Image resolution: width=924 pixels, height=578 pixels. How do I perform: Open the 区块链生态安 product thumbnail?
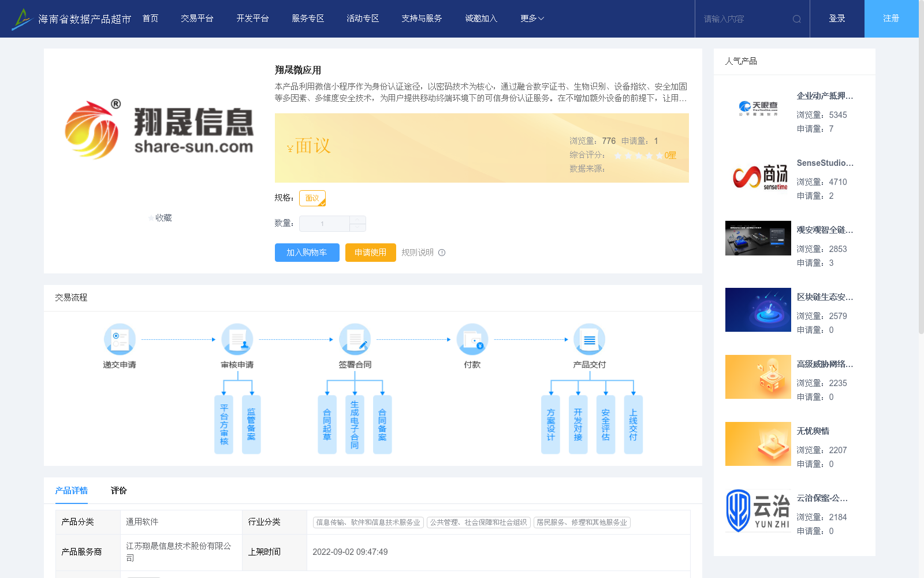pos(758,310)
